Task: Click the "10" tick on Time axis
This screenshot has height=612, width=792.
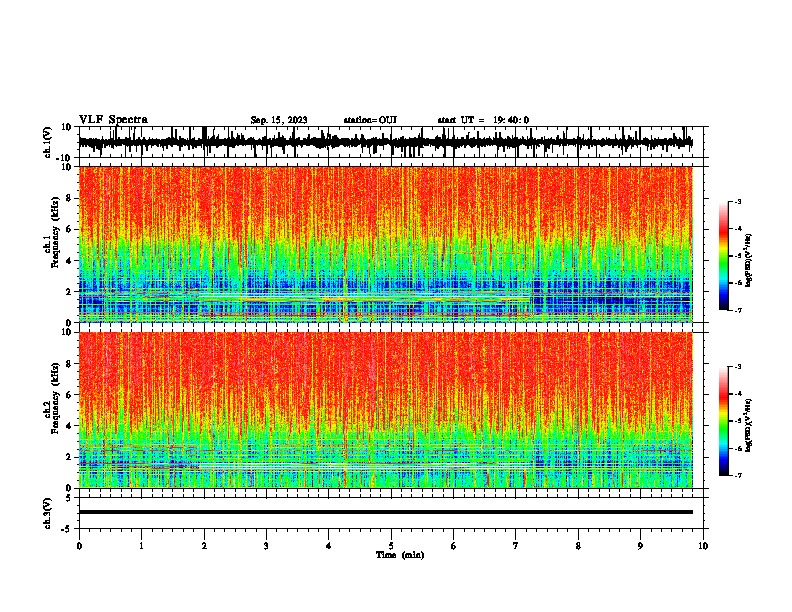Action: click(703, 546)
